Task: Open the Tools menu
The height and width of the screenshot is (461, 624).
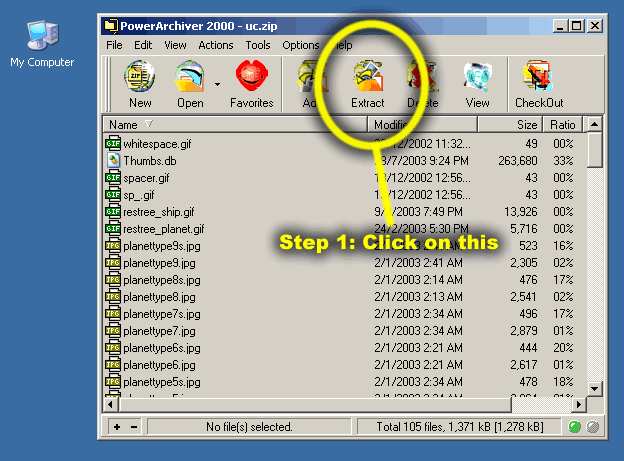Action: pyautogui.click(x=258, y=45)
